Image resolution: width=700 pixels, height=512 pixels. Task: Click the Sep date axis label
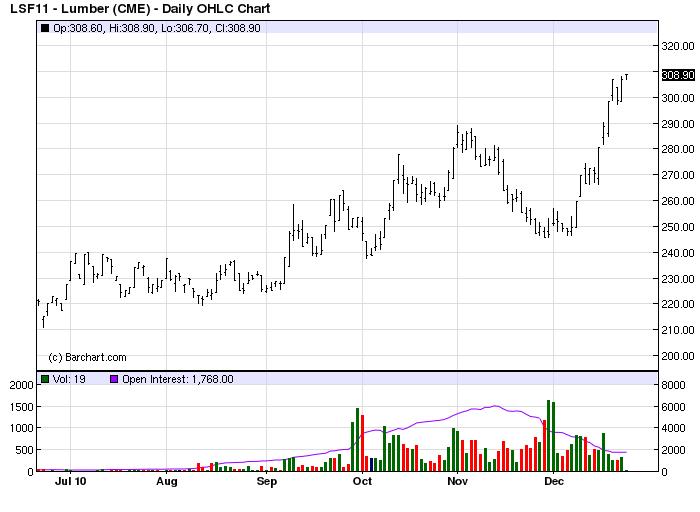click(266, 481)
